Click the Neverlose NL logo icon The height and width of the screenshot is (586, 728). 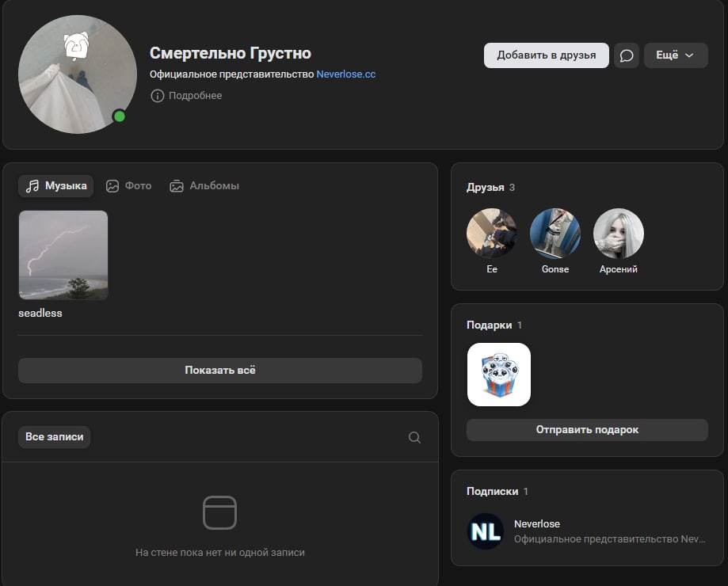[485, 531]
